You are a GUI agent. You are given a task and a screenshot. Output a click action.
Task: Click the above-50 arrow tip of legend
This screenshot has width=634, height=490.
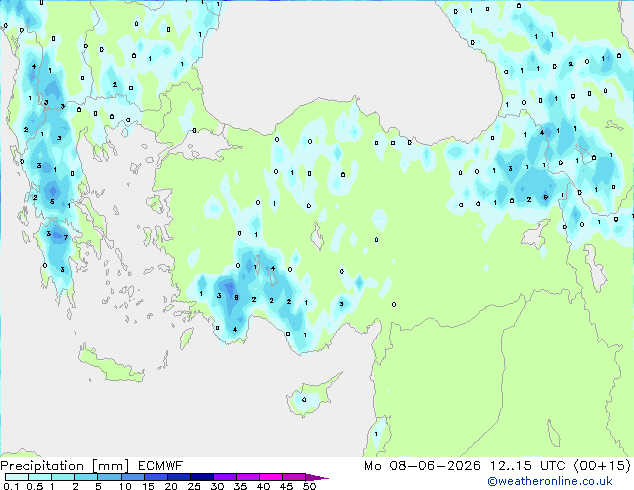[317, 477]
